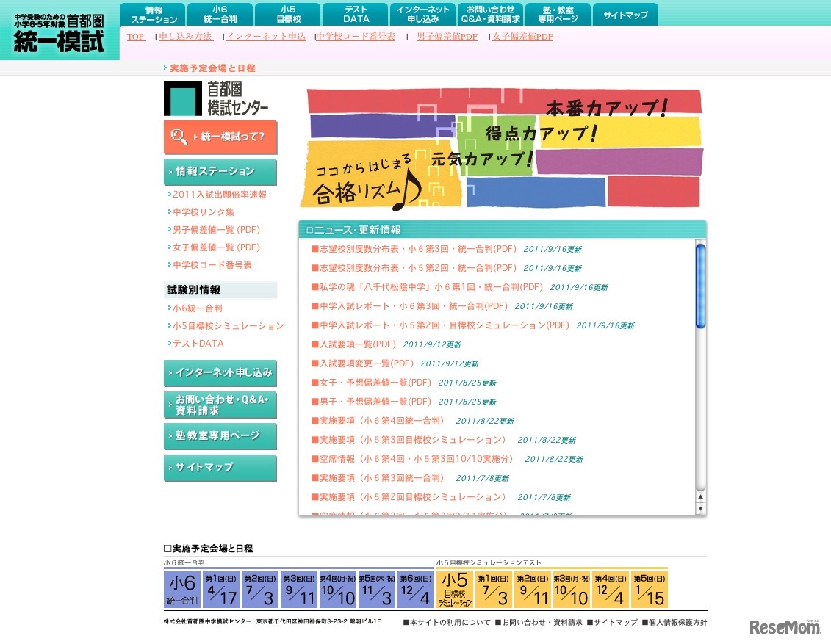Image resolution: width=831 pixels, height=644 pixels.
Task: Click the scrollbar up arrow in the news panel
Action: pyautogui.click(x=701, y=497)
